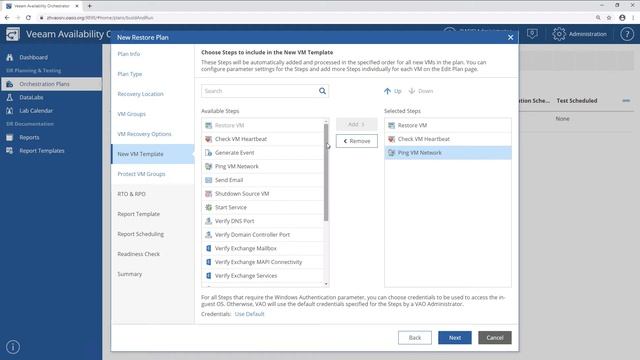This screenshot has width=640, height=360.
Task: Click the Back button
Action: click(x=415, y=338)
